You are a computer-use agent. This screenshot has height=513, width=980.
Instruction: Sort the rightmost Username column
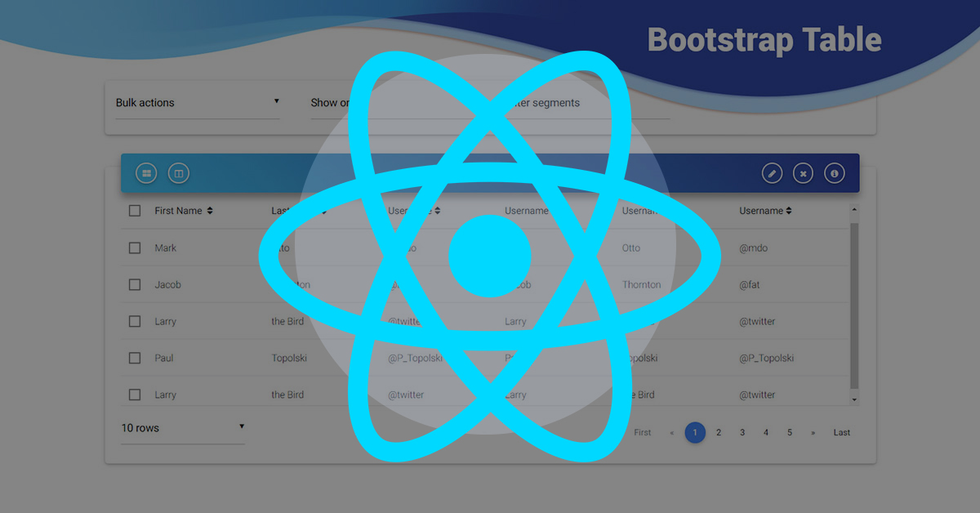click(x=787, y=210)
